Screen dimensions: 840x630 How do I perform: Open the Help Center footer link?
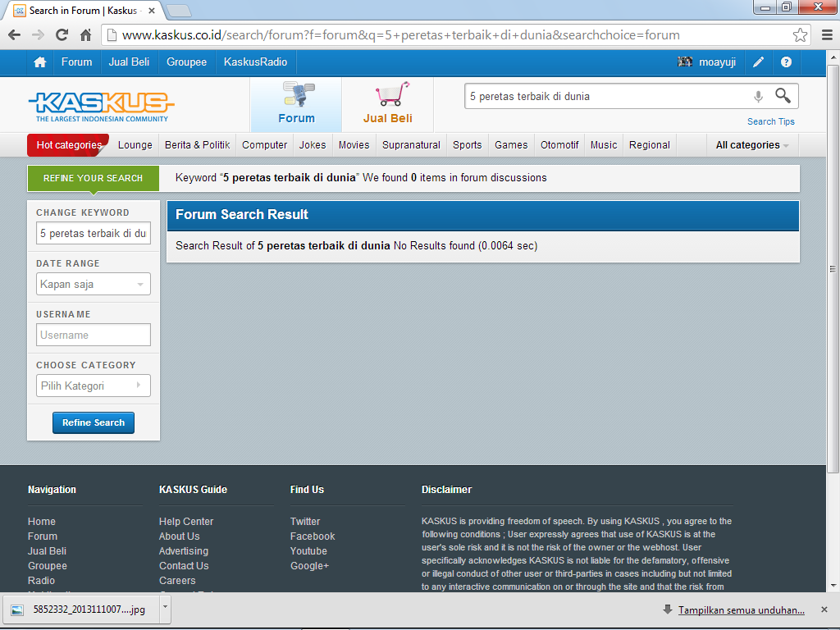(x=186, y=522)
